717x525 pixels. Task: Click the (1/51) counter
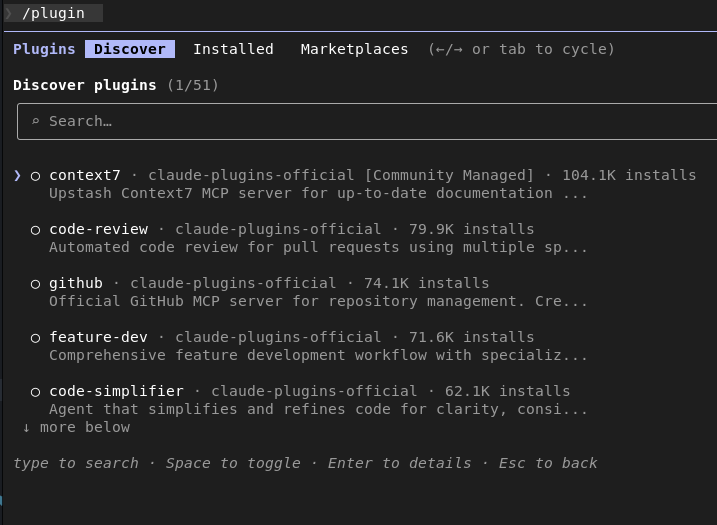(x=193, y=85)
